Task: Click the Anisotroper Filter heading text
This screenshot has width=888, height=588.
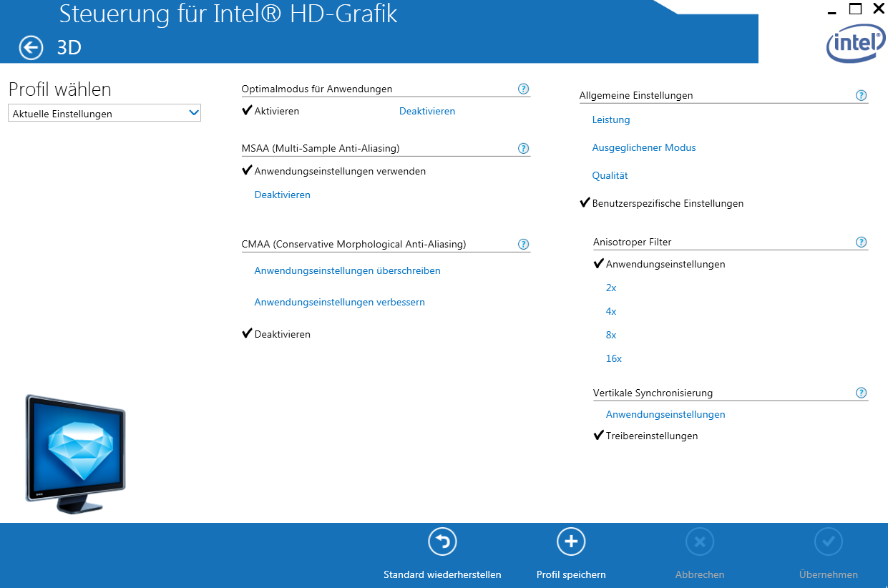Action: coord(633,242)
